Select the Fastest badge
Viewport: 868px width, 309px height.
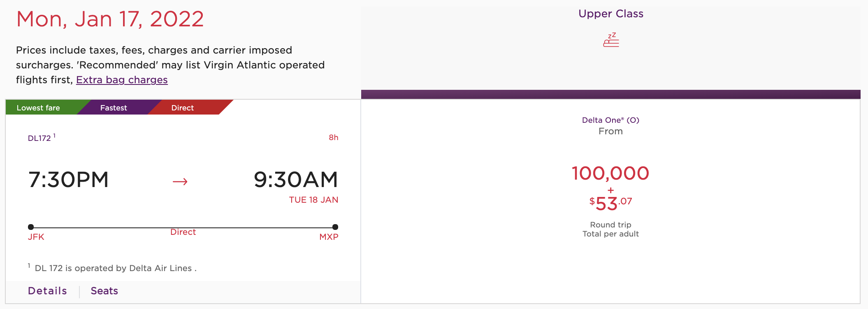(x=114, y=108)
